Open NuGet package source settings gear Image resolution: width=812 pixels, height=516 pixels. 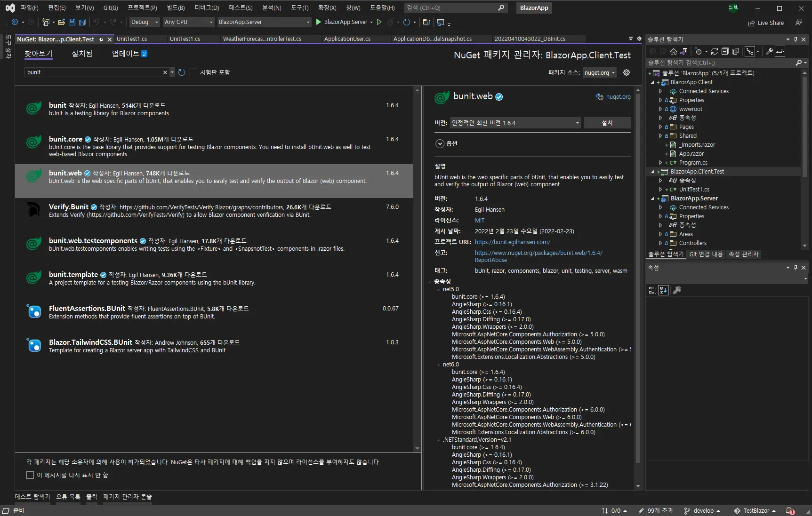[627, 72]
